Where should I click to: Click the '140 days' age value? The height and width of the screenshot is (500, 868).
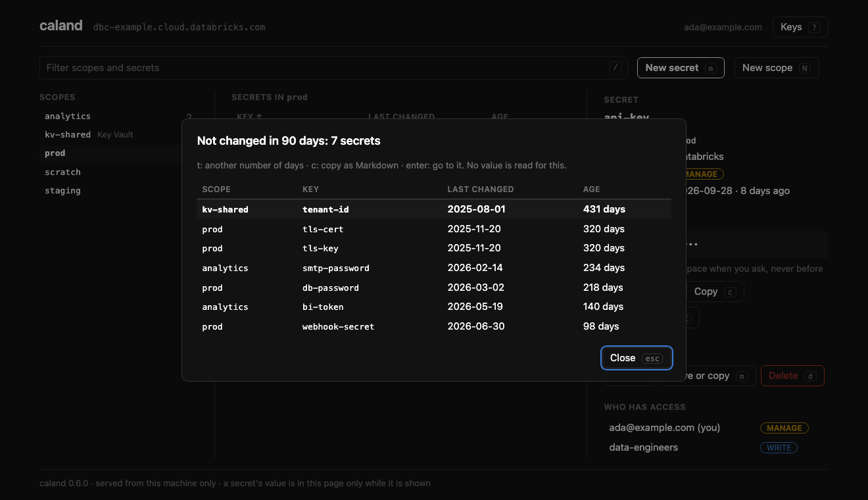603,307
